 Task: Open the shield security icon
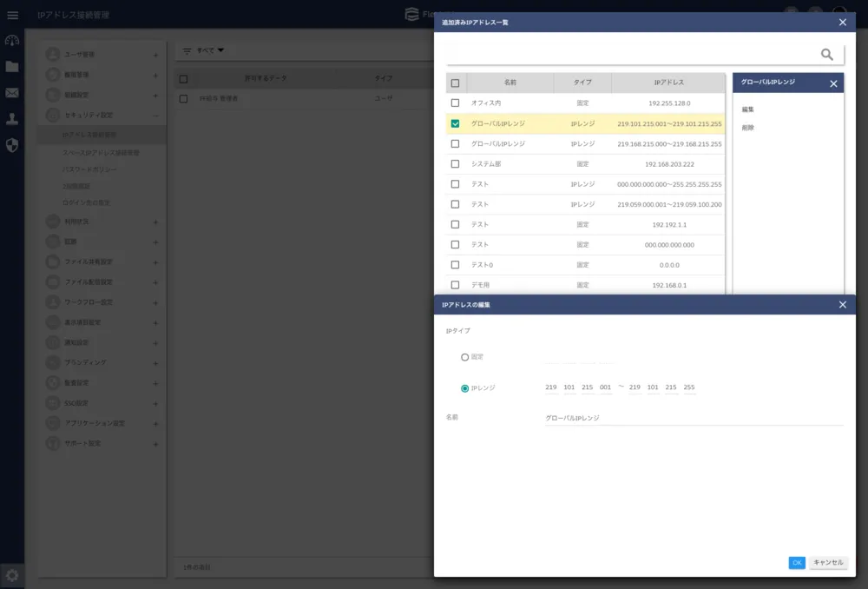click(x=12, y=145)
